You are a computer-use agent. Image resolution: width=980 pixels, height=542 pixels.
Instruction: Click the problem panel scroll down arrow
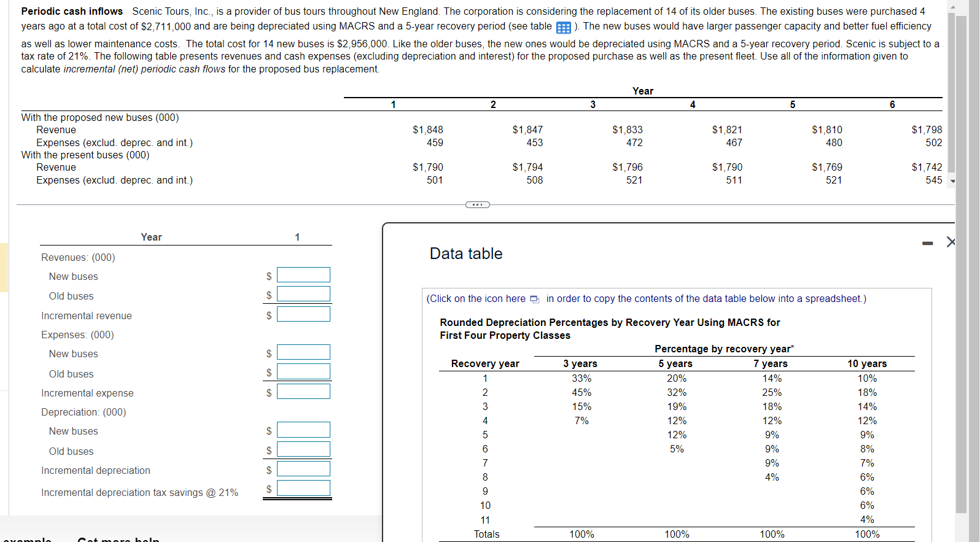click(x=952, y=181)
